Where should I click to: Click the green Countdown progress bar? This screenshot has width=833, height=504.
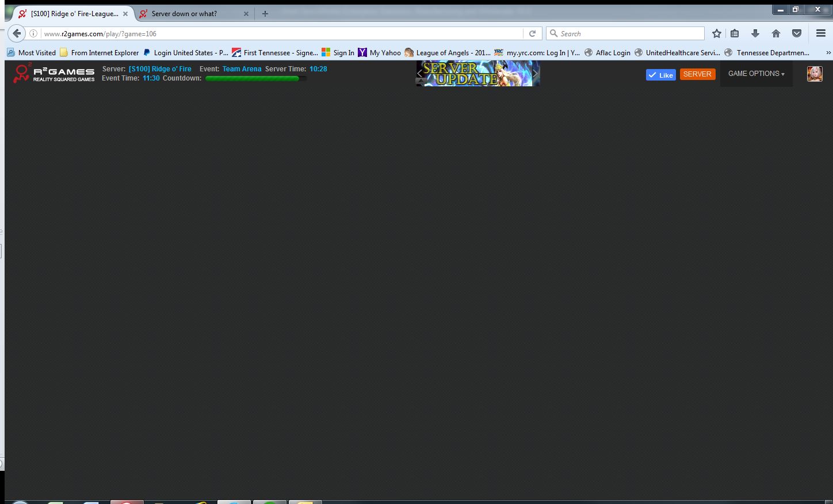(253, 78)
